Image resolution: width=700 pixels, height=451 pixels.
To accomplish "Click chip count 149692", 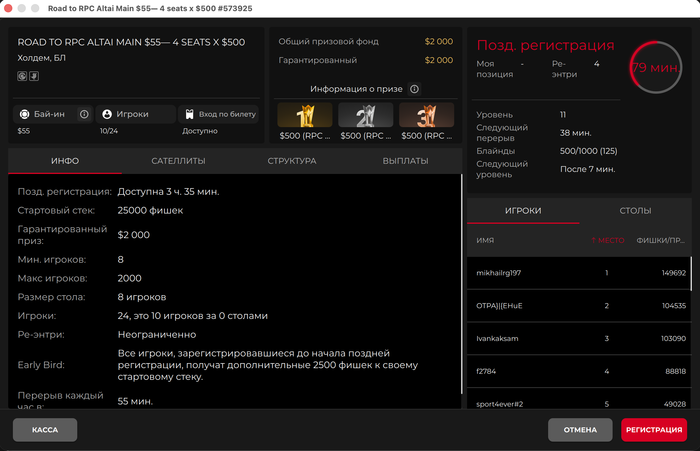I will click(x=674, y=273).
